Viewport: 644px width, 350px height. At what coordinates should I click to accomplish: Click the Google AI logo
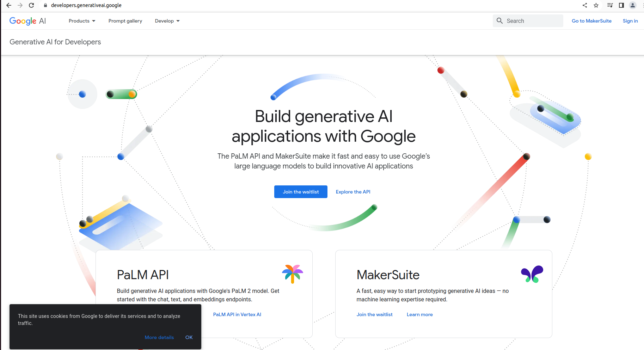click(27, 21)
